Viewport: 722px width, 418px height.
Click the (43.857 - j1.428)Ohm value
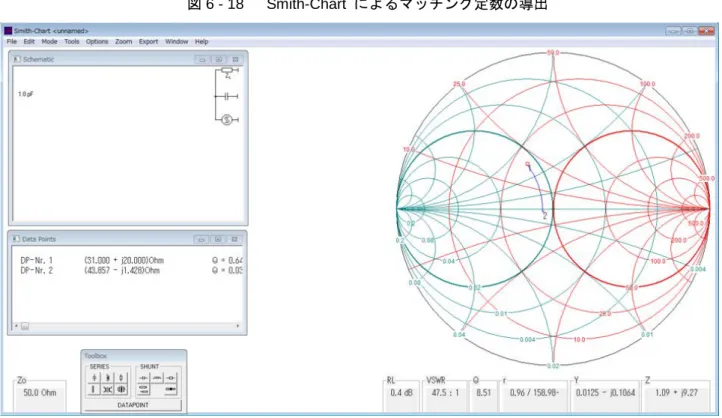tap(122, 271)
